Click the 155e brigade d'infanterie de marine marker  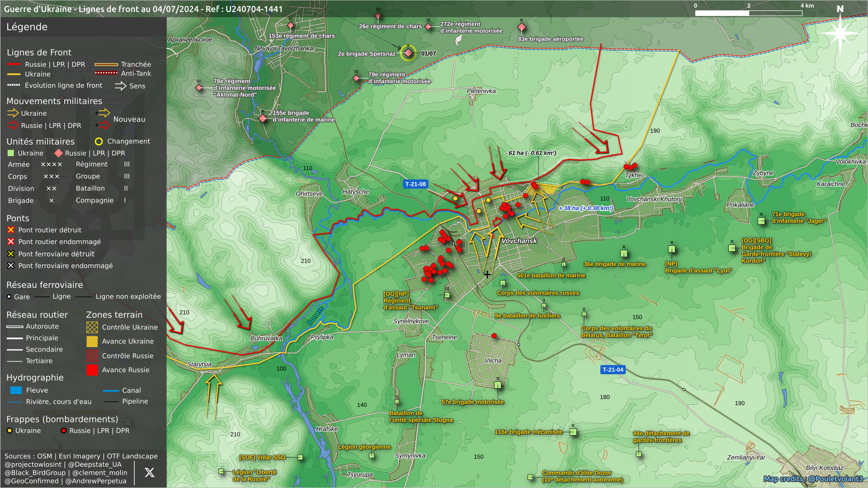(263, 118)
